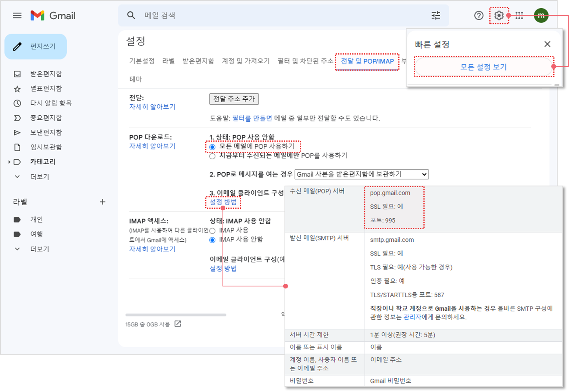Expand the 카테고리 sidebar item arrow

click(x=9, y=162)
